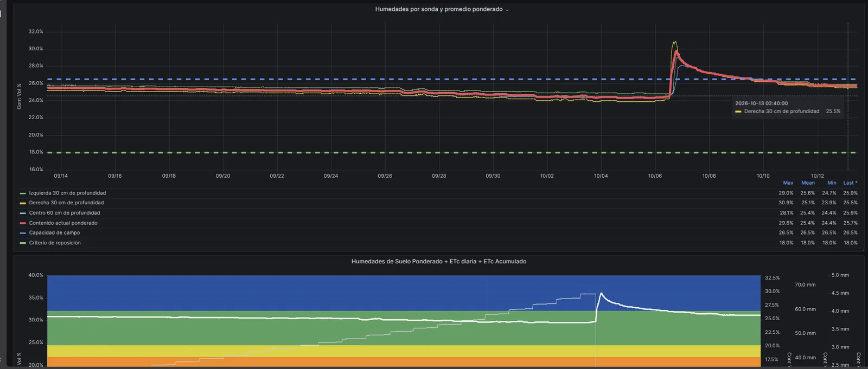The image size is (868, 369).
Task: Open the Izquierda 30 cm legend color swatch
Action: [23, 193]
